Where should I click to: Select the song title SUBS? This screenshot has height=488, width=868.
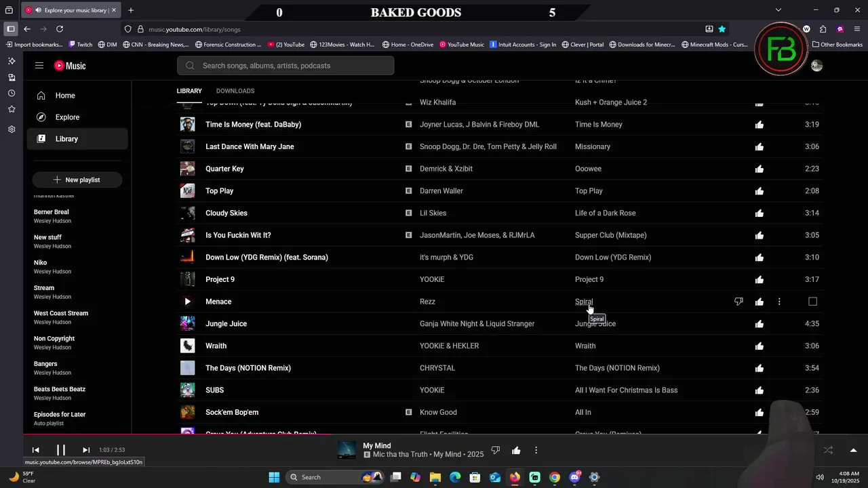214,390
